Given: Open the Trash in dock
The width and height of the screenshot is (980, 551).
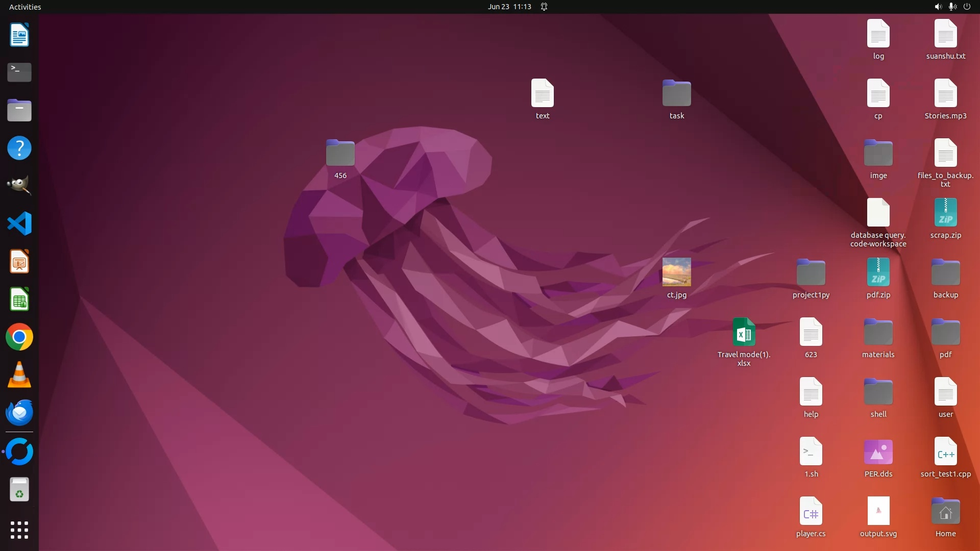Looking at the screenshot, I should click(x=19, y=490).
